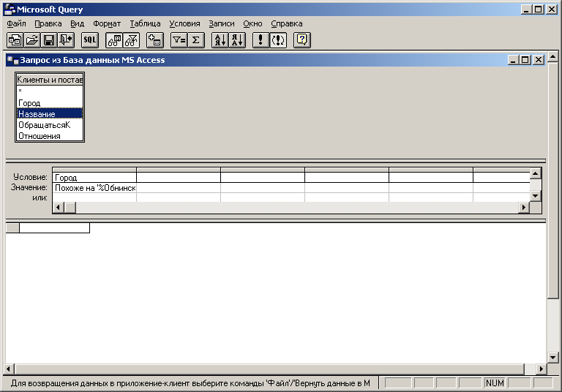Screen dimensions: 562x392
Task: Select the ОбращатьсяК field in table list
Action: pos(50,125)
